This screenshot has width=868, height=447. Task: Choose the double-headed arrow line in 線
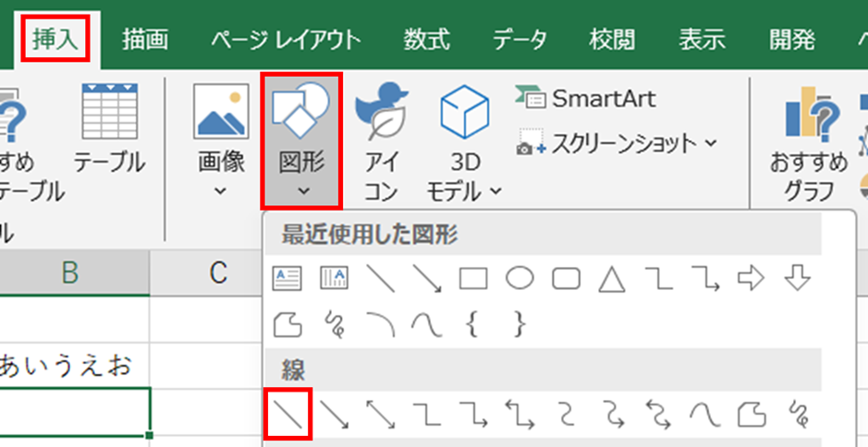click(380, 415)
